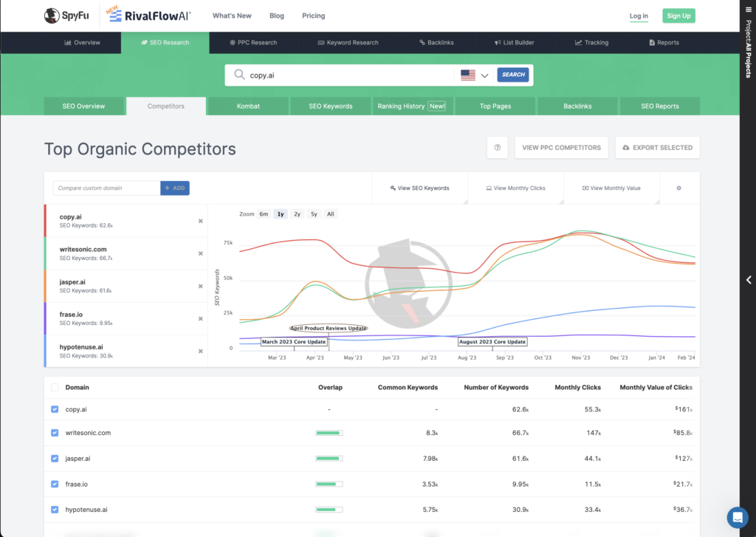Click the SpyFu logo
This screenshot has height=537, width=756.
point(66,16)
